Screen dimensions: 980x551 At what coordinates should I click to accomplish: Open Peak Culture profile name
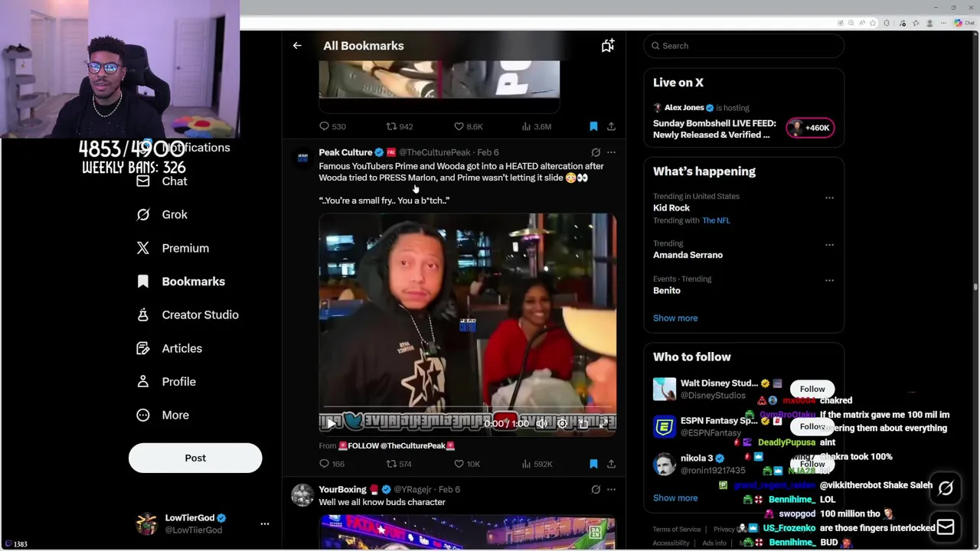[x=345, y=152]
